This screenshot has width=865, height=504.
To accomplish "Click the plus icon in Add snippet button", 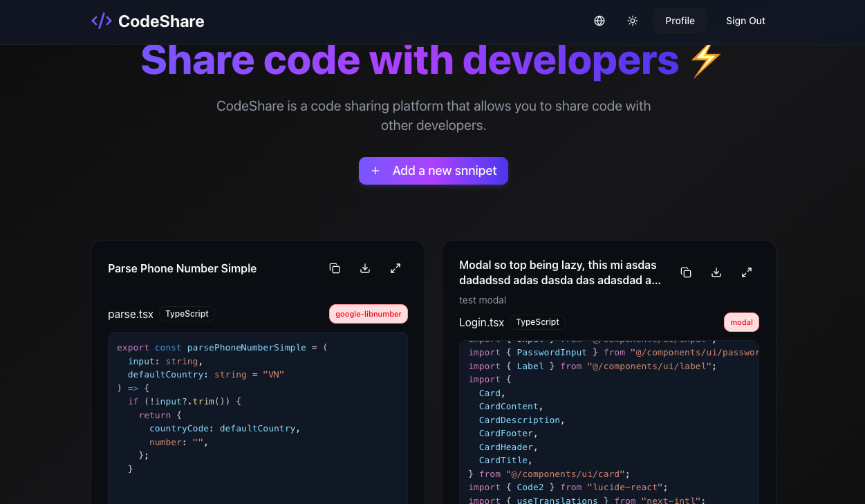I will (x=375, y=171).
